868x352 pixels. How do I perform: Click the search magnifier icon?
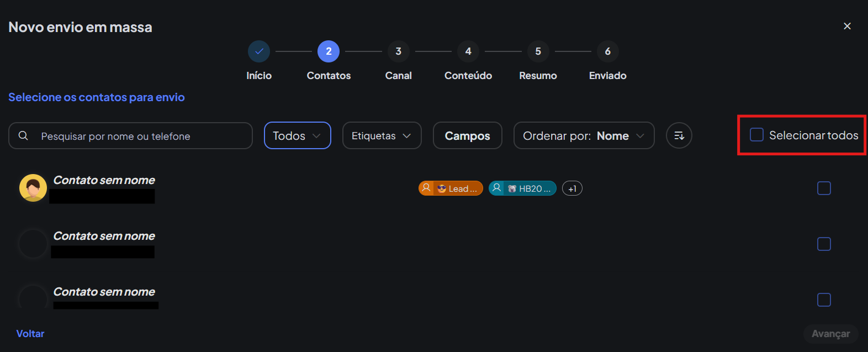coord(23,136)
